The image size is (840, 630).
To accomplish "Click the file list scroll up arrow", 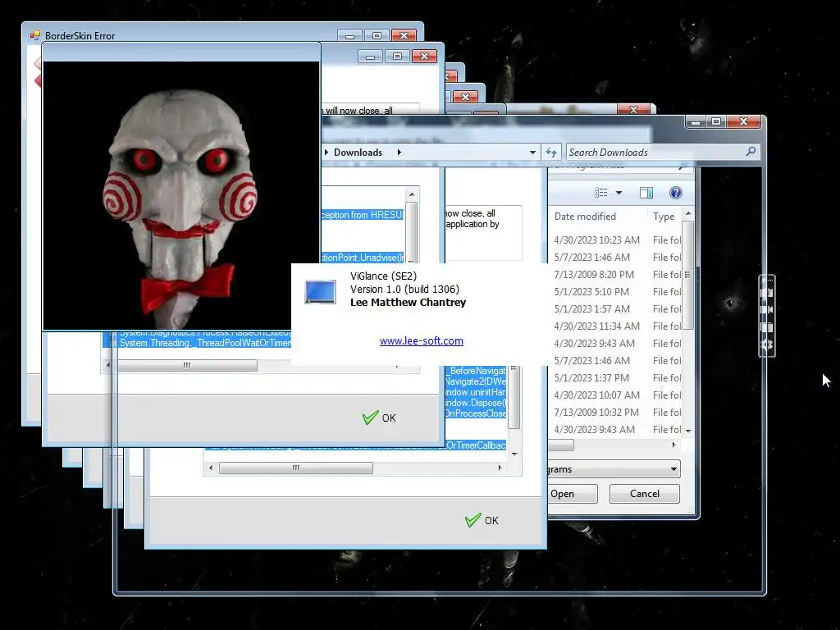I will click(x=688, y=214).
